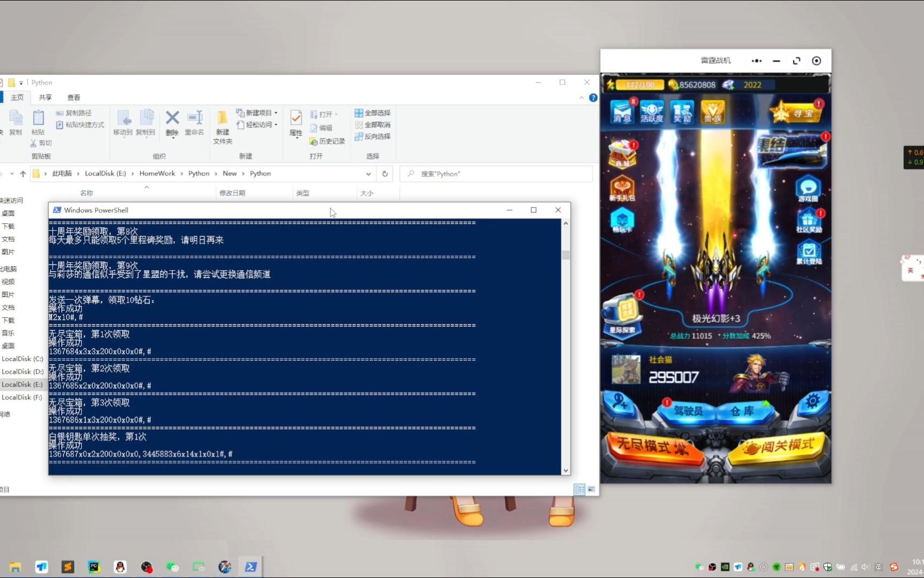Open the 游戏圈 game circle icon

click(x=808, y=189)
